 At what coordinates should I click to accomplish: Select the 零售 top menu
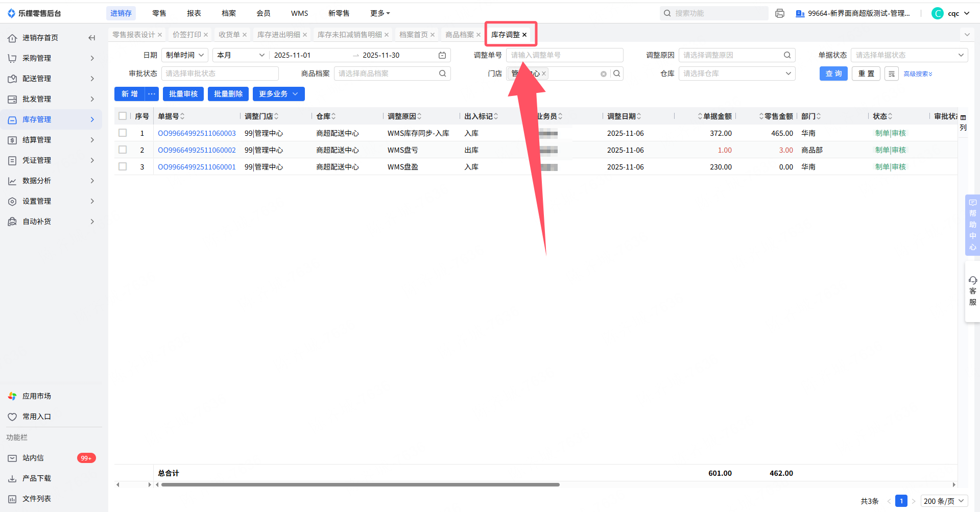pos(159,13)
